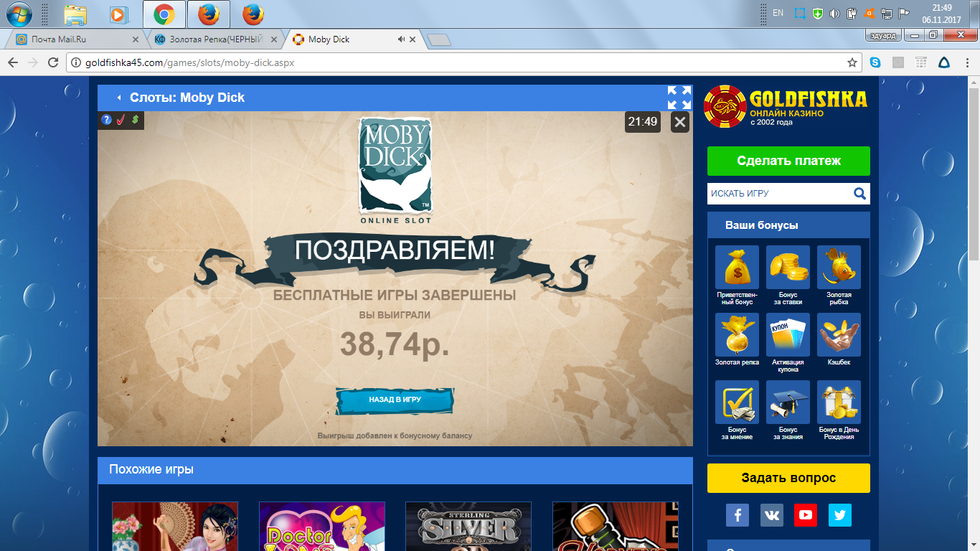Viewport: 980px width, 551px height.
Task: Open the volume control in the system tray
Action: (834, 13)
